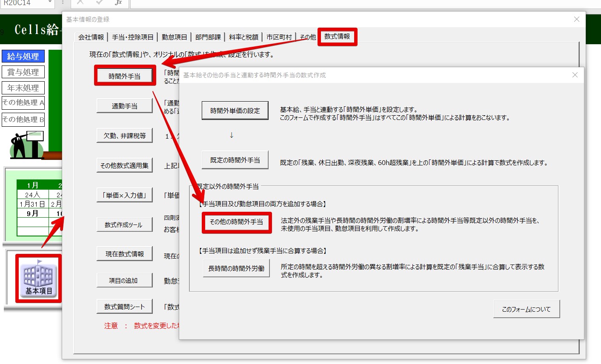The height and width of the screenshot is (364, 601).
Task: Select 賞与処理 in the left menu
Action: tap(23, 72)
